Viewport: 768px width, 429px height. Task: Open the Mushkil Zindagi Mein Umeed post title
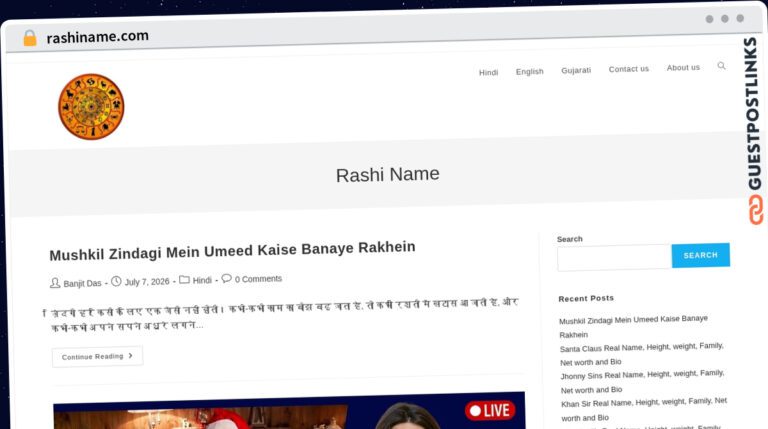coord(232,251)
